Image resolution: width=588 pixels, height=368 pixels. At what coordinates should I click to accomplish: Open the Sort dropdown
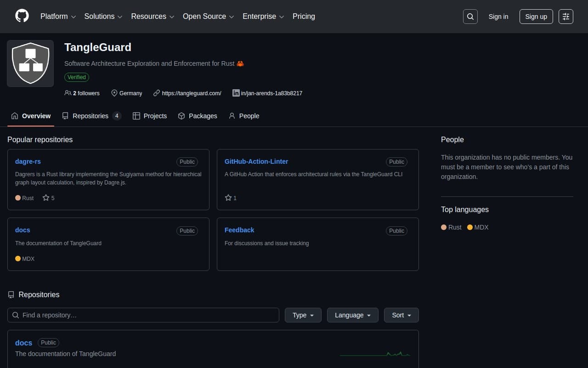click(401, 315)
